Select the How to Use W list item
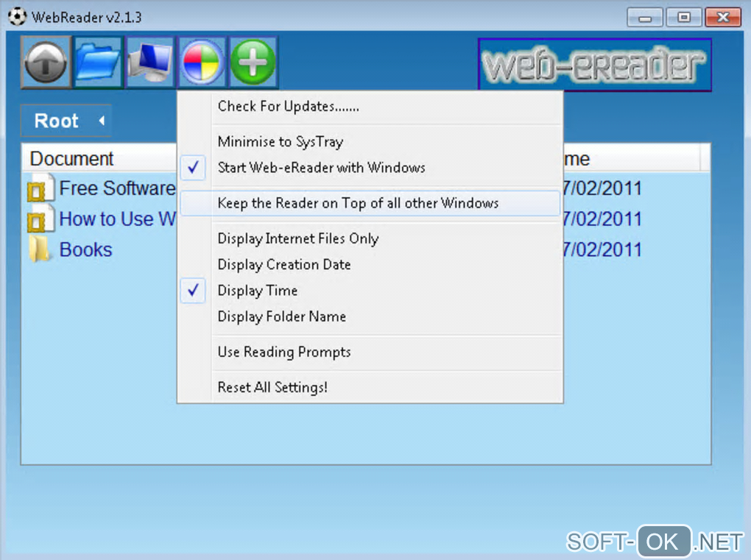The width and height of the screenshot is (751, 560). pos(117,219)
